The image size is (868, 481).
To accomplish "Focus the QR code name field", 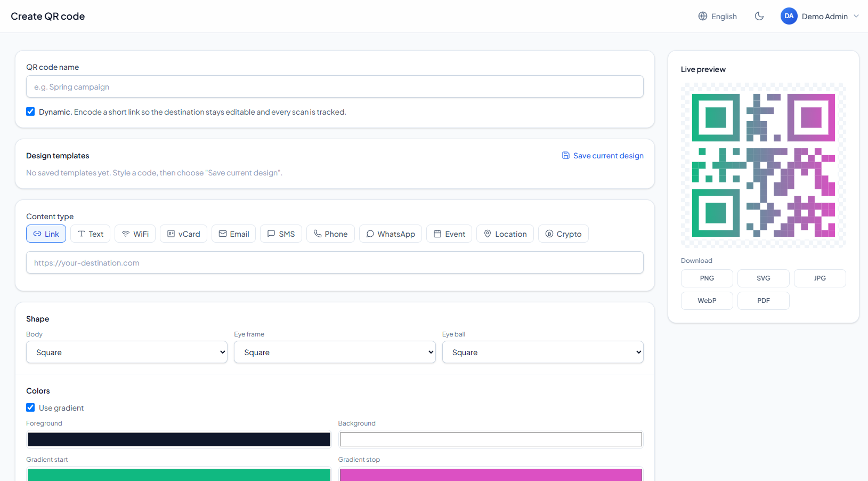I will point(335,86).
